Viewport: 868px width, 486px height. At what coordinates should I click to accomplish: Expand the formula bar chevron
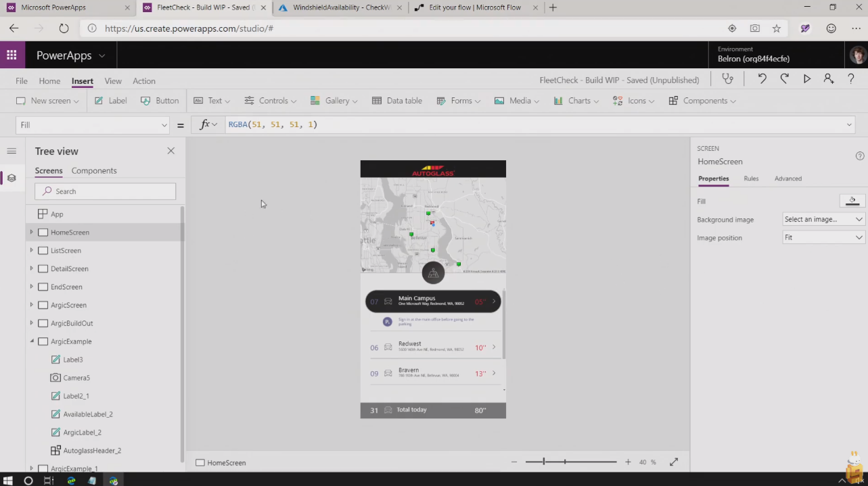pyautogui.click(x=849, y=124)
